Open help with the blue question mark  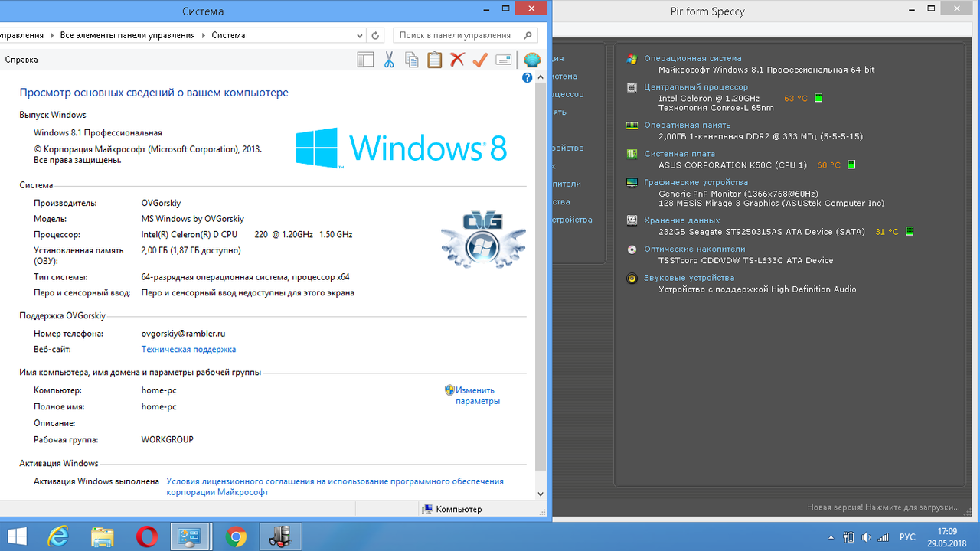click(x=528, y=78)
